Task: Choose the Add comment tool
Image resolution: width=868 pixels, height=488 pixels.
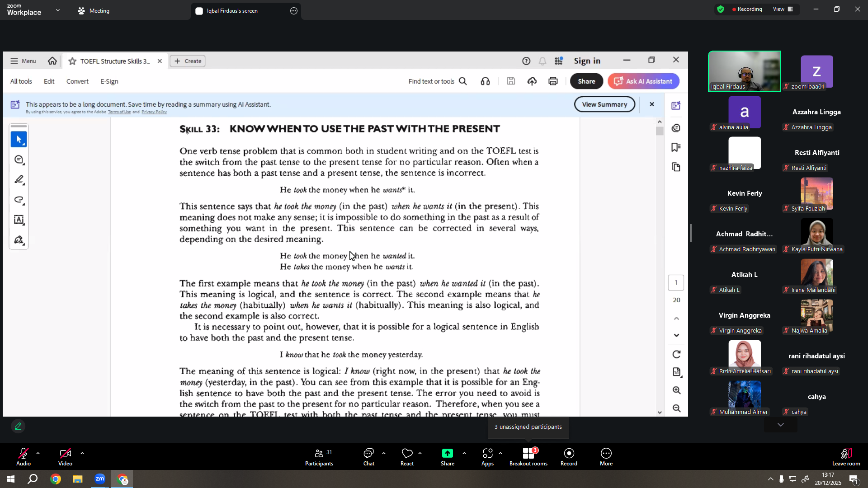Action: tap(19, 160)
